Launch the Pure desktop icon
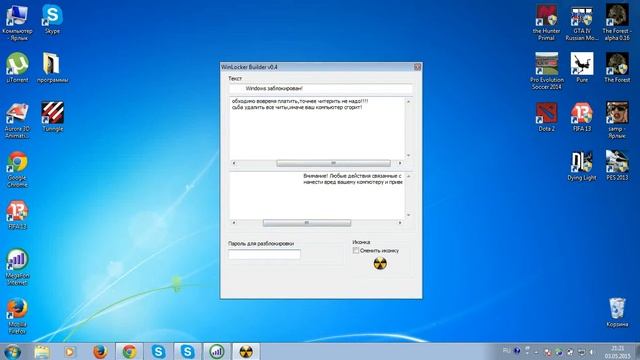The image size is (640, 360). point(582,68)
